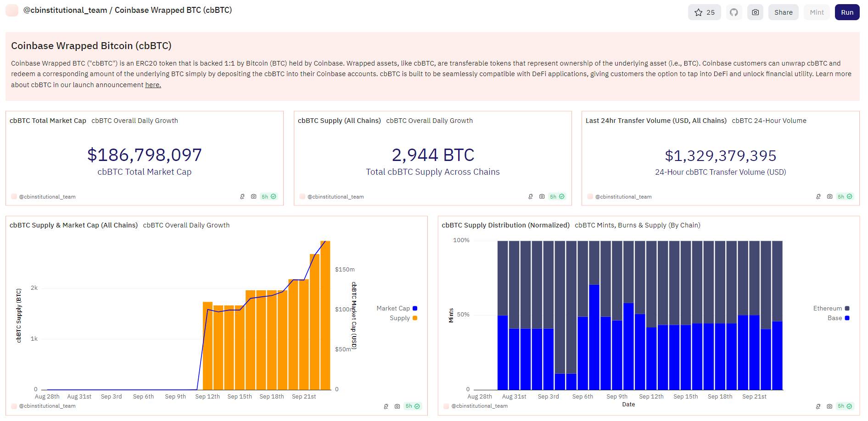Click the camera icon on the 24hr Transfer Volume card
Screen dimensions: 868x421
(x=829, y=196)
